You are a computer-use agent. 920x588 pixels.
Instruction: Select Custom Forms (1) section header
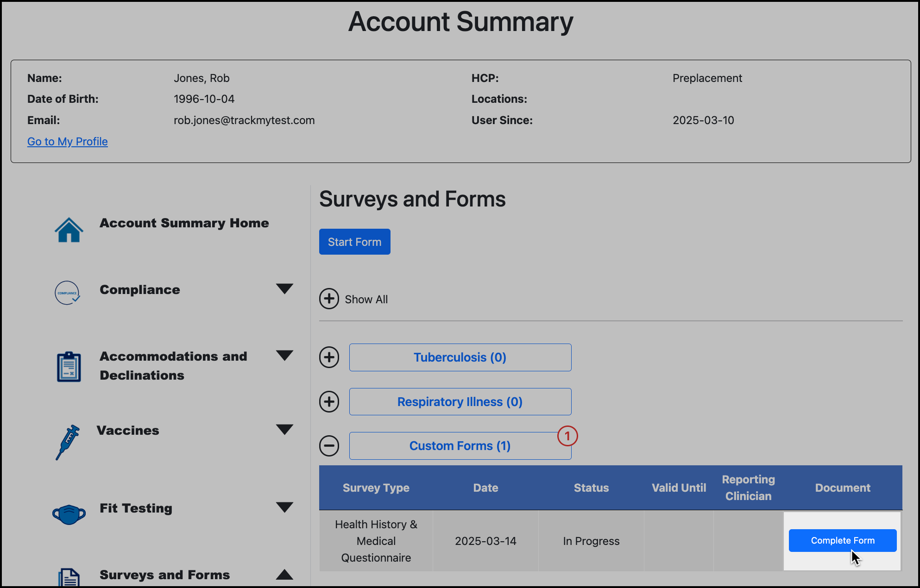point(460,445)
